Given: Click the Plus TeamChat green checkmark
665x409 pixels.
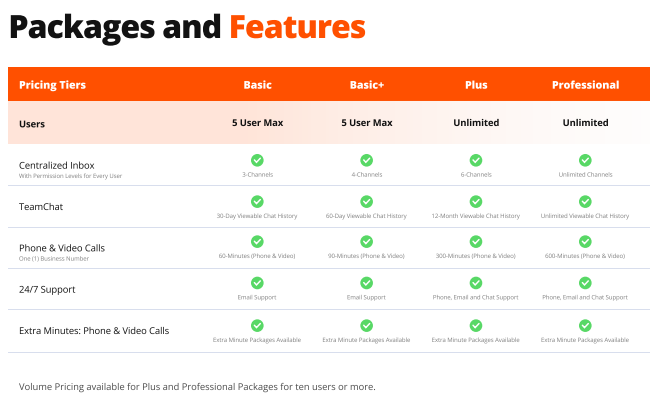Looking at the screenshot, I should (476, 202).
